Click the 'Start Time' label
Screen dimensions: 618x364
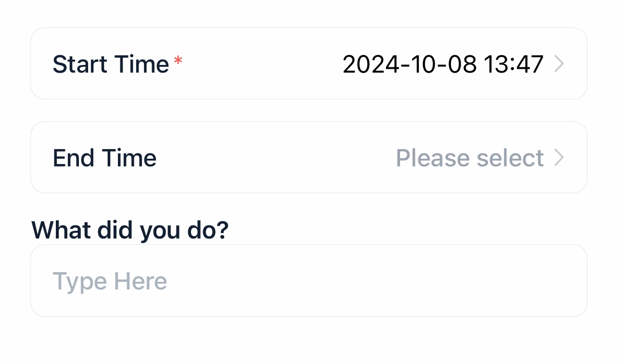click(111, 64)
